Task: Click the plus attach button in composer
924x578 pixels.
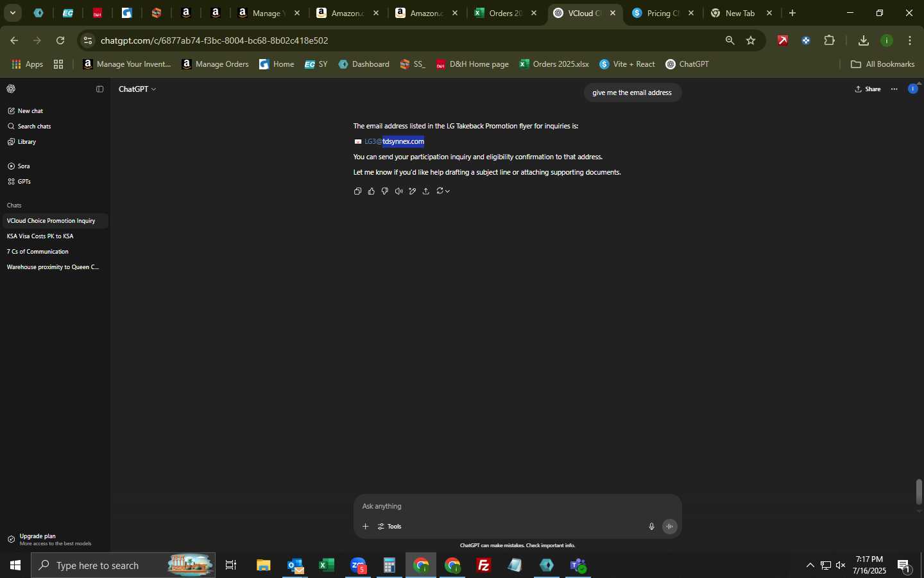Action: tap(366, 527)
